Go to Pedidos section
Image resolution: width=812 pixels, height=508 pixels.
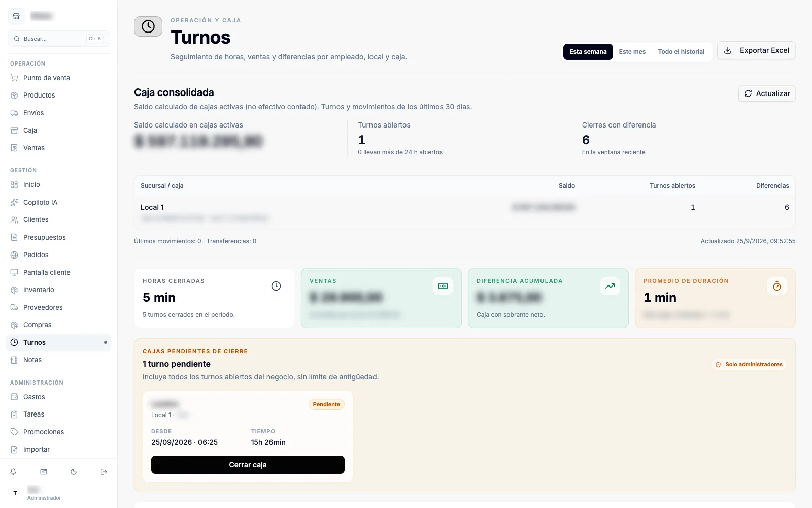pos(59,255)
